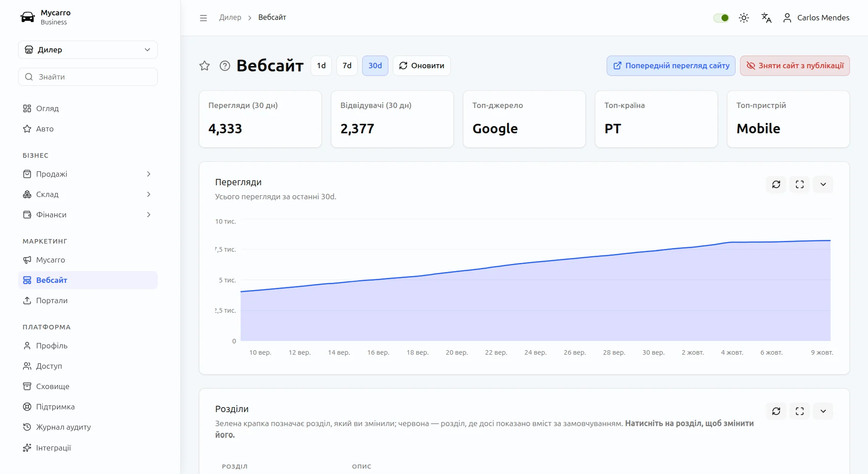Click Попередній перегляд сайту button
The height and width of the screenshot is (474, 868).
click(671, 66)
